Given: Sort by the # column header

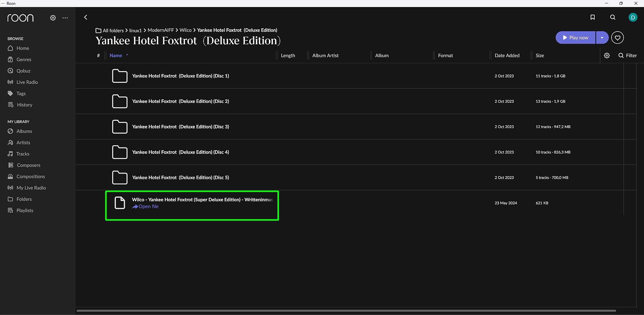Looking at the screenshot, I should click(98, 55).
